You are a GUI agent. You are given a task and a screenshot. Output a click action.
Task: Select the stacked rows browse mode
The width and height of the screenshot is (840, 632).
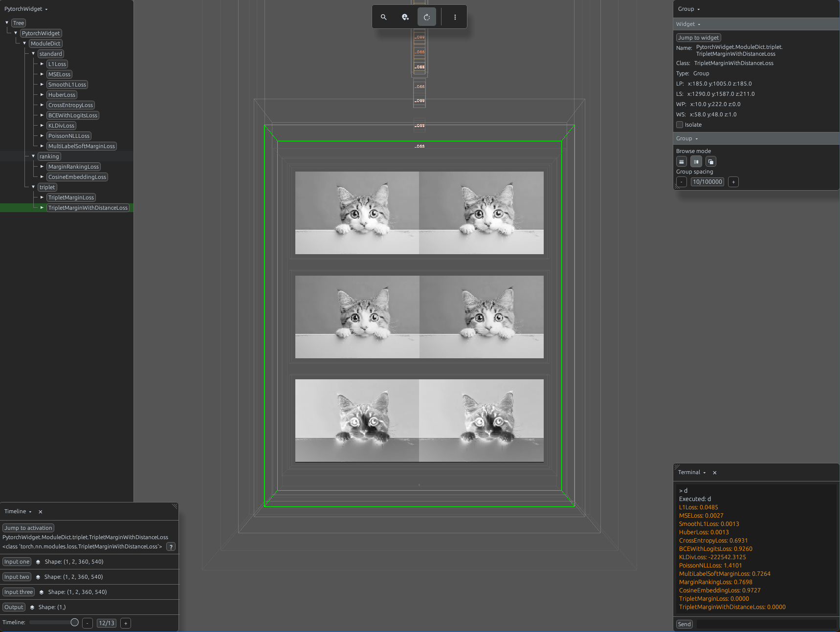(682, 162)
